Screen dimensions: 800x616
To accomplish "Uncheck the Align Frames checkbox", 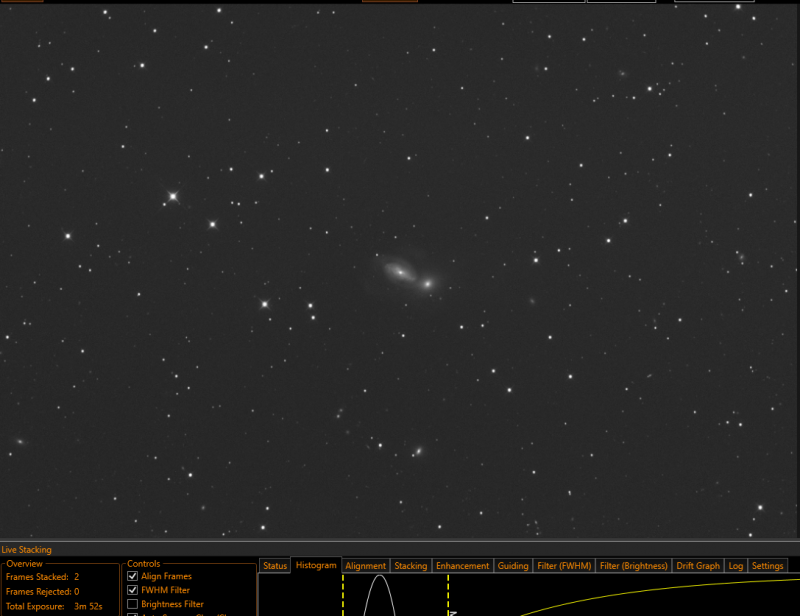I will 133,576.
